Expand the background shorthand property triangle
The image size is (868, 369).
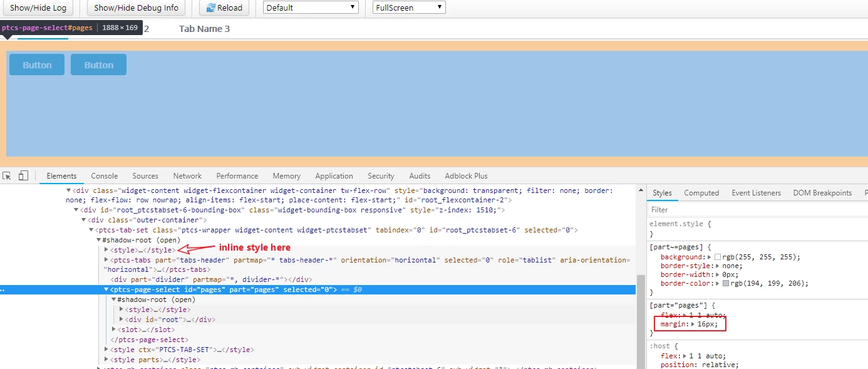tap(710, 257)
